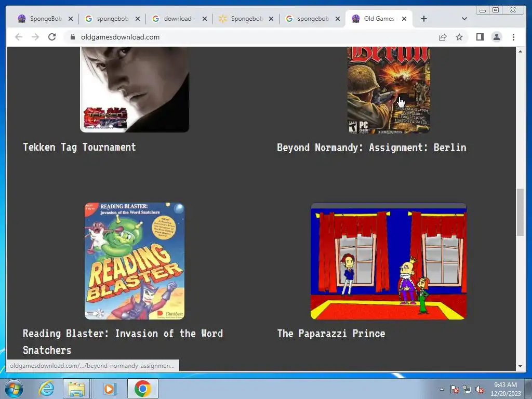Image resolution: width=532 pixels, height=399 pixels.
Task: Open the Reading Blaster cover image
Action: tap(135, 261)
